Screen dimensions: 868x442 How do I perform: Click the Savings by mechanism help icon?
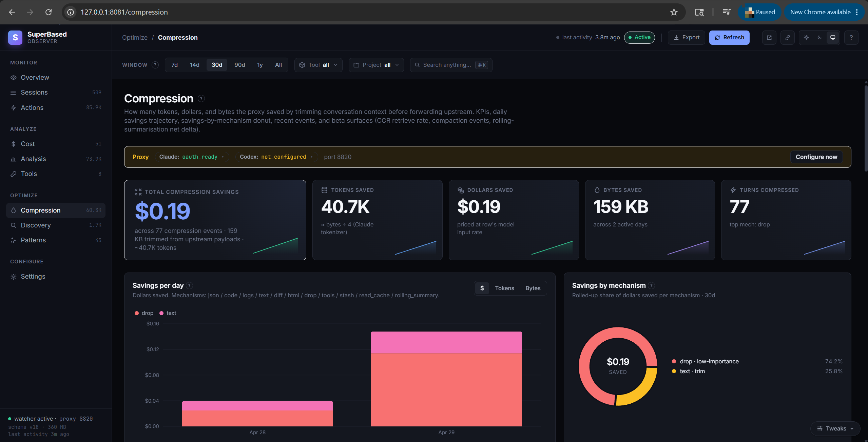click(651, 286)
